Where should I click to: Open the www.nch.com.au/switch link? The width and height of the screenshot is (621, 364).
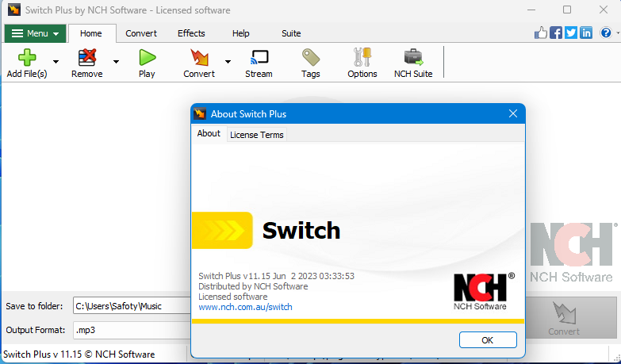(x=245, y=307)
